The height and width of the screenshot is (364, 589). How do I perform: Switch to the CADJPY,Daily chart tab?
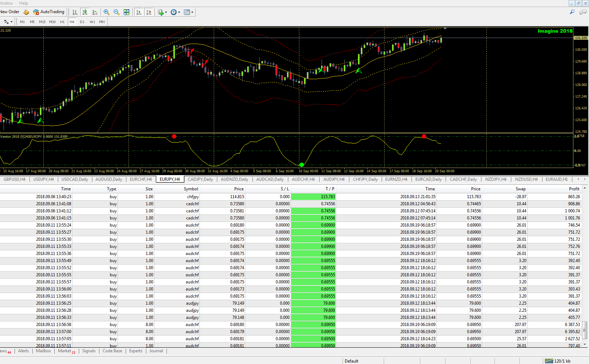pos(200,179)
